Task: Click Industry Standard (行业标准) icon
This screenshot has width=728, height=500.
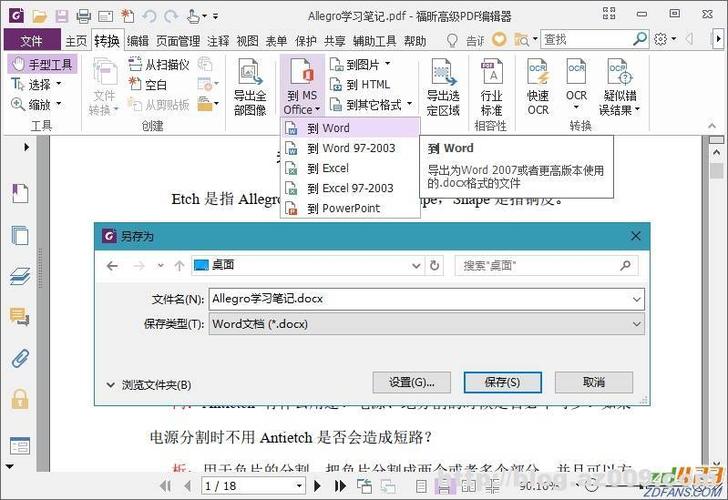Action: [x=491, y=87]
